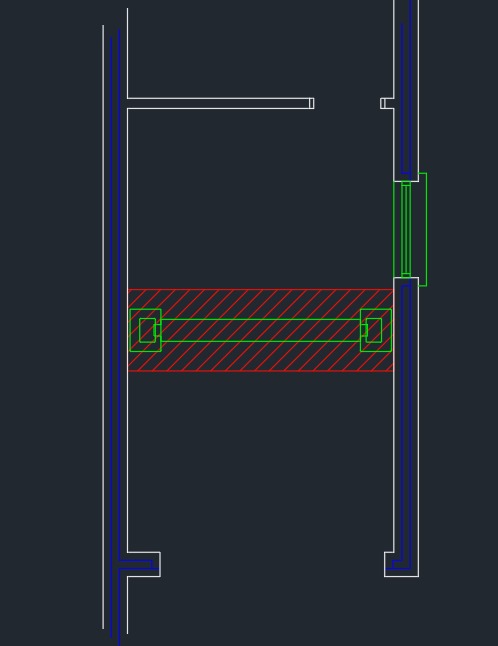Select the leftmost white vertical line

pos(103,327)
